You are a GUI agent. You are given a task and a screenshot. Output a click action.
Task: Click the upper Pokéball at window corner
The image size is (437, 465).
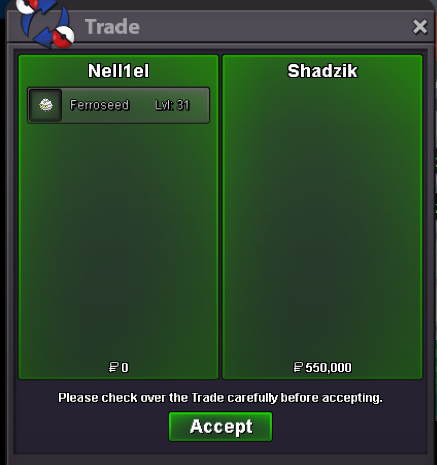click(x=27, y=6)
